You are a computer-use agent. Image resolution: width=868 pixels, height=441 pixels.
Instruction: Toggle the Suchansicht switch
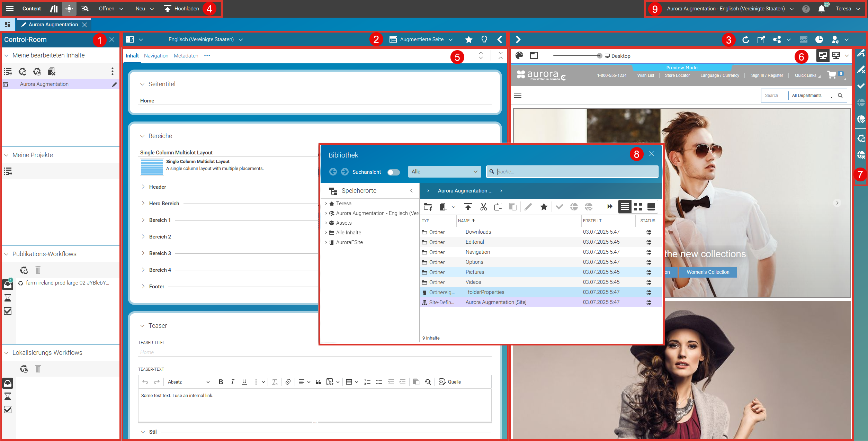pyautogui.click(x=393, y=172)
